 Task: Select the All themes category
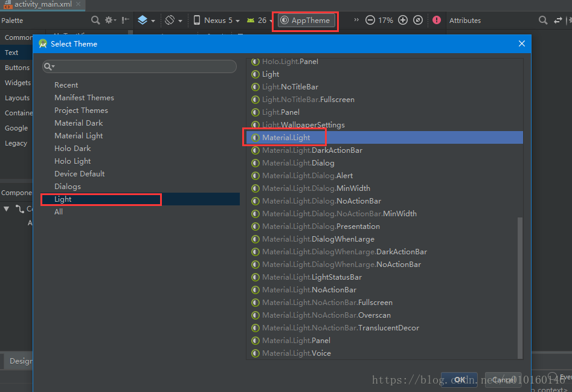click(x=59, y=212)
